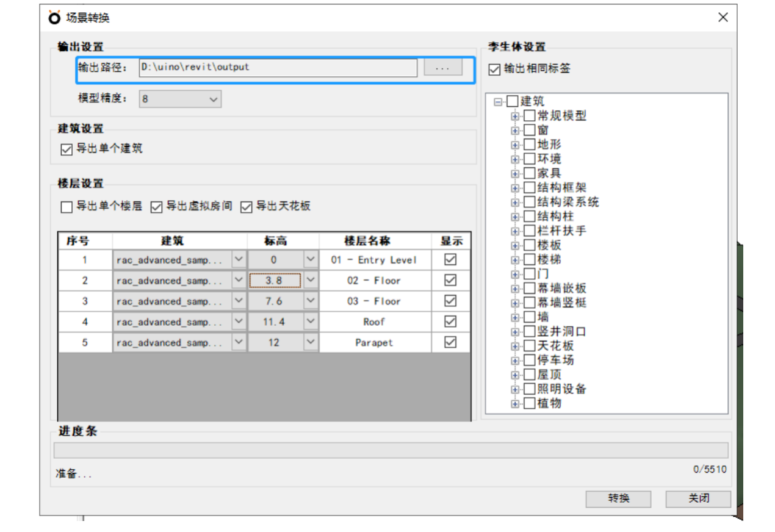
Task: Enable the 导出单个楼层 checkbox
Action: [x=67, y=207]
